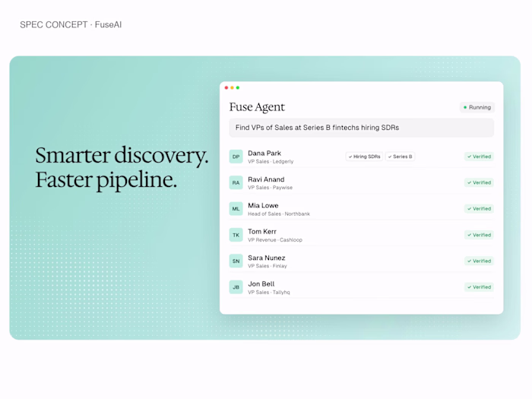This screenshot has width=532, height=399.
Task: Open the Sara Nunez contact name
Action: (x=266, y=258)
